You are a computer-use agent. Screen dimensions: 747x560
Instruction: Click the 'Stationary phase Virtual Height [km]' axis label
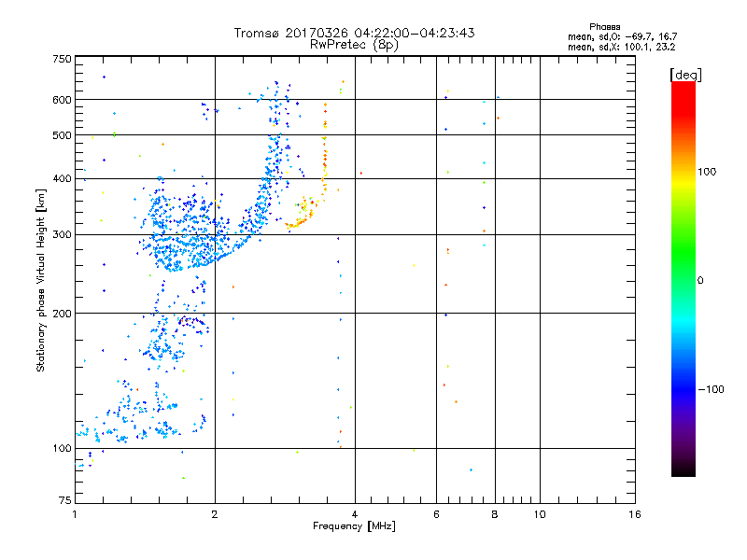[40, 281]
